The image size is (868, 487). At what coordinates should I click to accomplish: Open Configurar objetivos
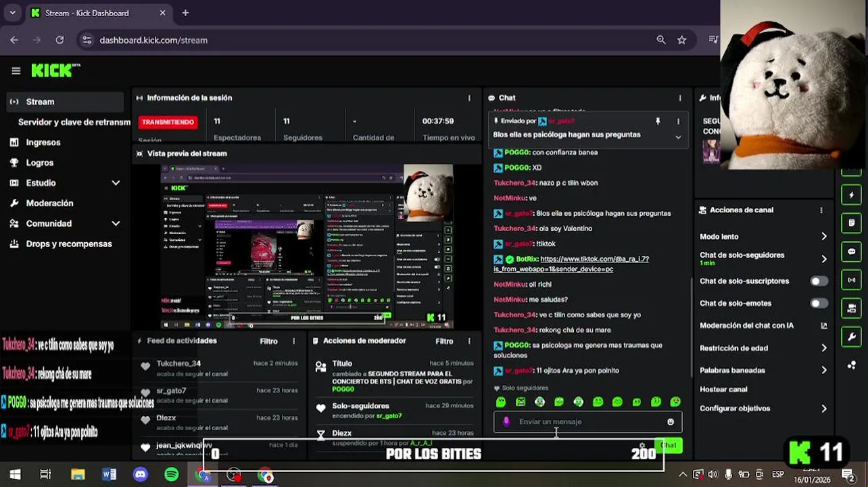click(x=763, y=409)
